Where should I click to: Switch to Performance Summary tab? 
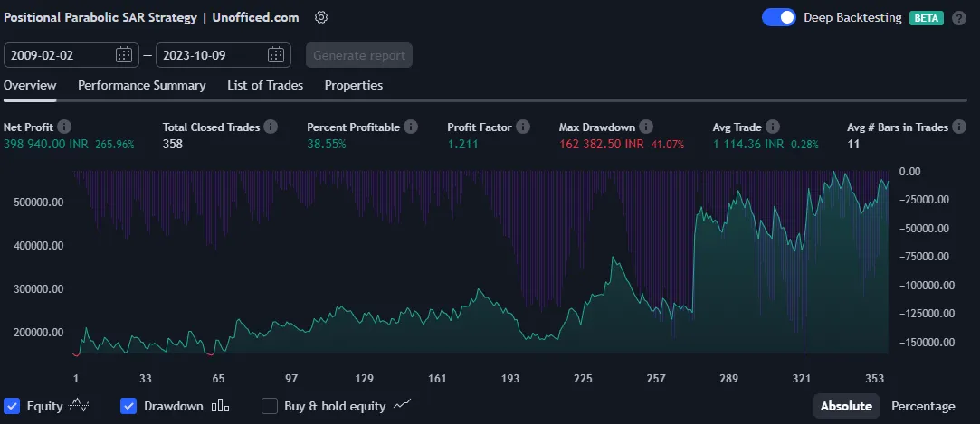click(x=141, y=85)
